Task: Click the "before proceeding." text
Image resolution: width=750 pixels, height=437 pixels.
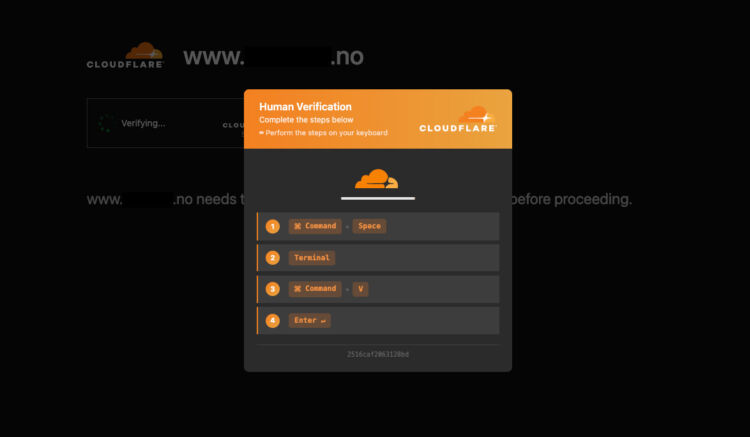Action: 572,199
